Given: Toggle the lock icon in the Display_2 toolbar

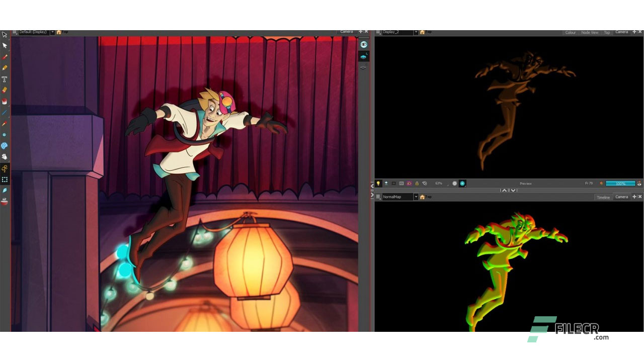Looking at the screenshot, I should click(x=417, y=184).
